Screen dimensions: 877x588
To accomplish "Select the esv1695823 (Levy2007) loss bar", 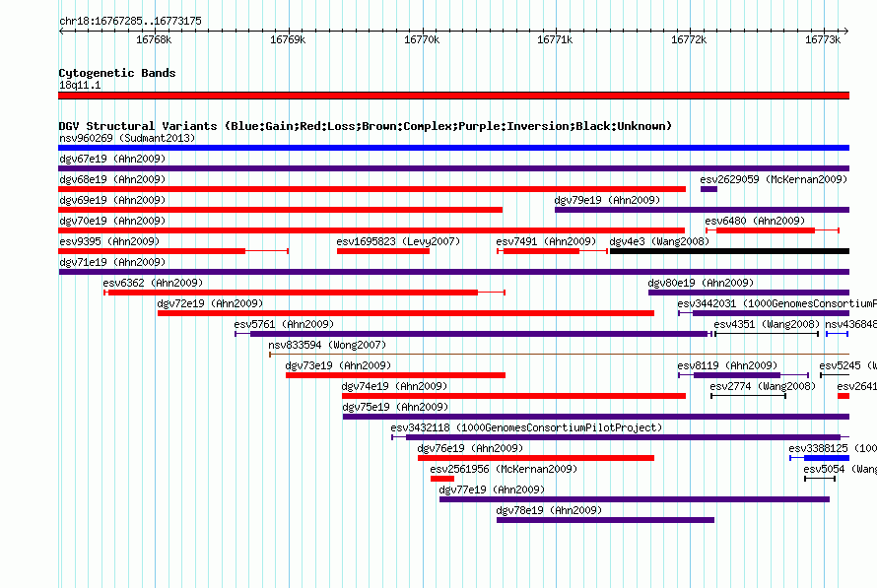I will [x=383, y=251].
